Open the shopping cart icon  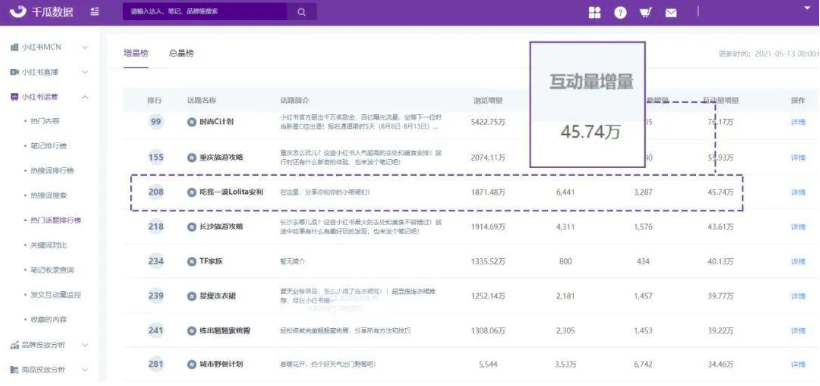[645, 13]
